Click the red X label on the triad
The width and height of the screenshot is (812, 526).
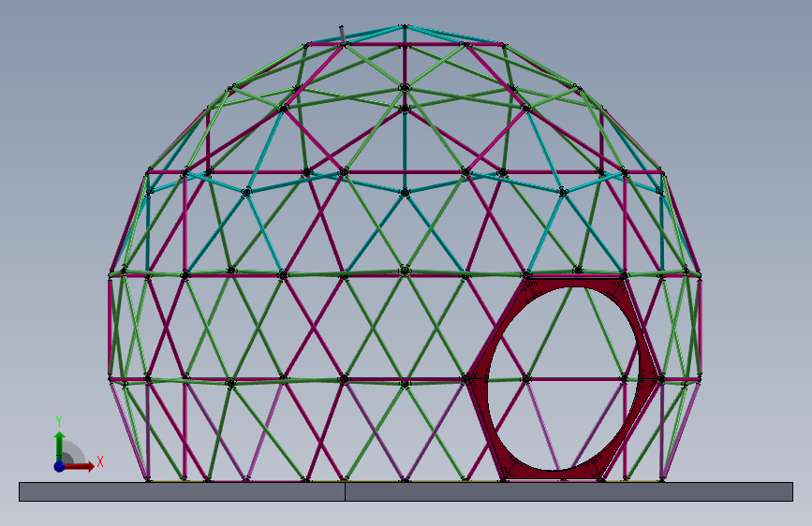(100, 461)
